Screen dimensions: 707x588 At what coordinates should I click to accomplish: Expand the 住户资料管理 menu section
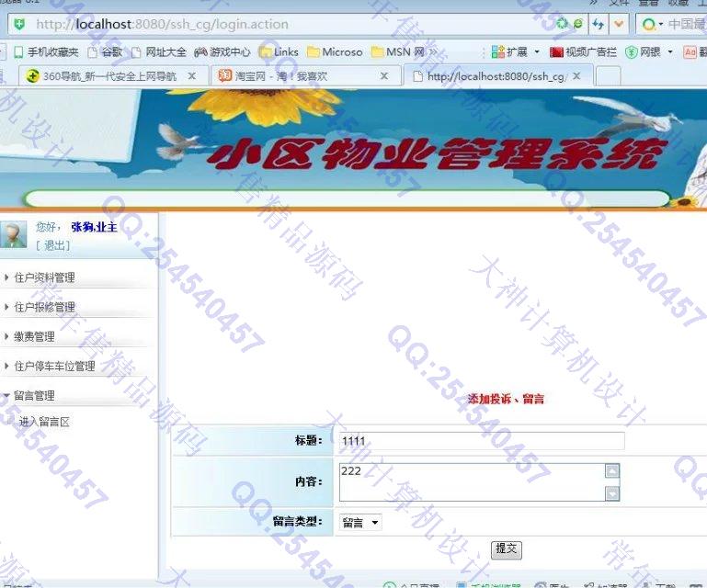[x=44, y=277]
